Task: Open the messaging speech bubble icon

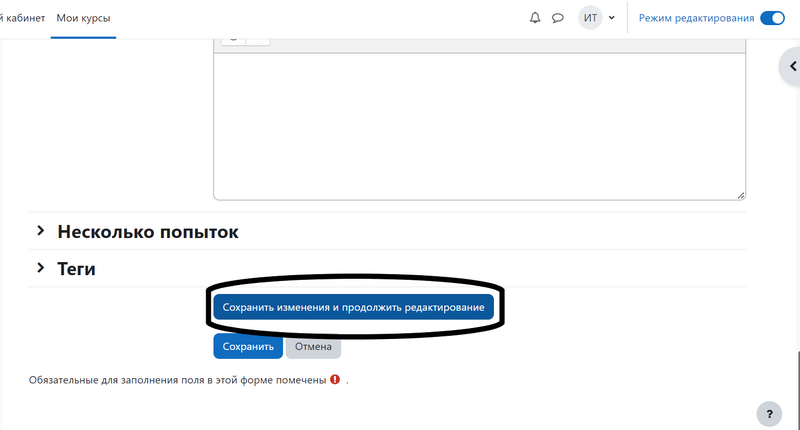Action: point(559,18)
